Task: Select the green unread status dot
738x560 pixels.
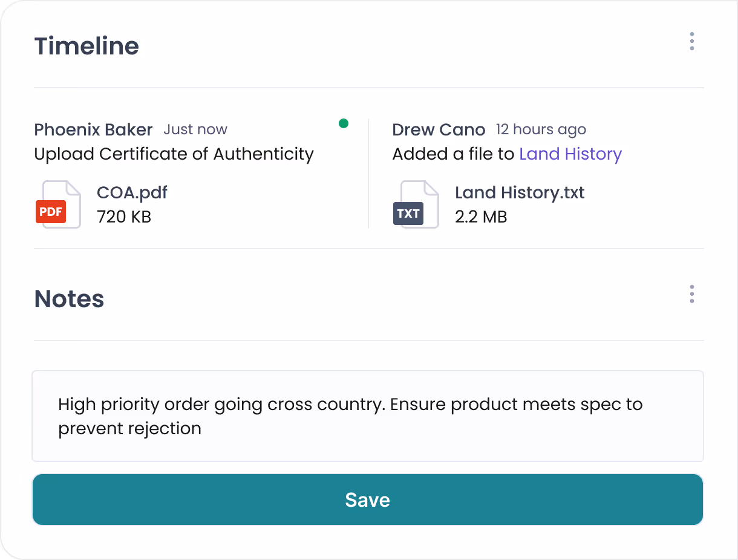Action: 344,123
